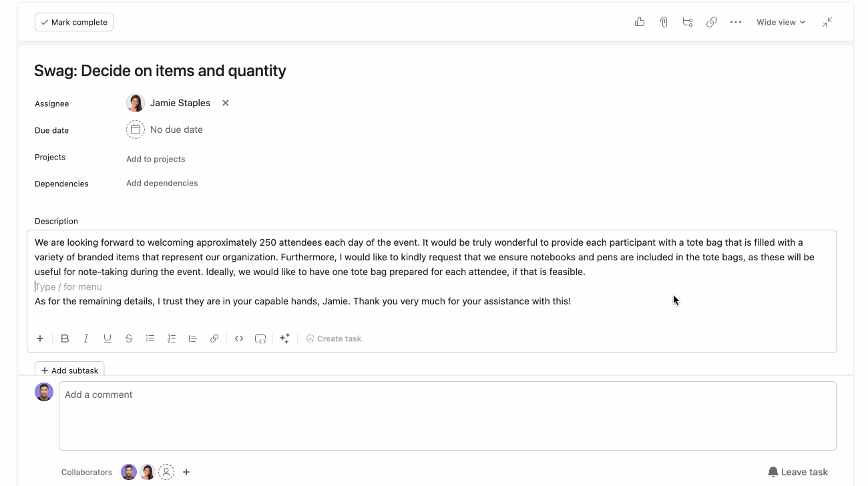Toggle strikethrough formatting
Viewport: 868px width, 486px height.
(129, 338)
